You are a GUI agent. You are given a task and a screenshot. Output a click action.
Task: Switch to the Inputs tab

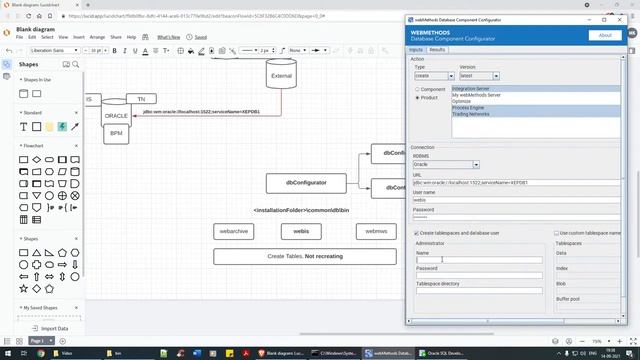coord(416,50)
